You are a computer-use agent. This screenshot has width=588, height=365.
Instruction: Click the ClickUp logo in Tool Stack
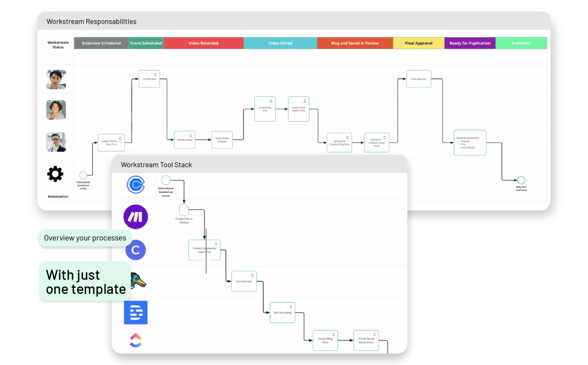(136, 340)
